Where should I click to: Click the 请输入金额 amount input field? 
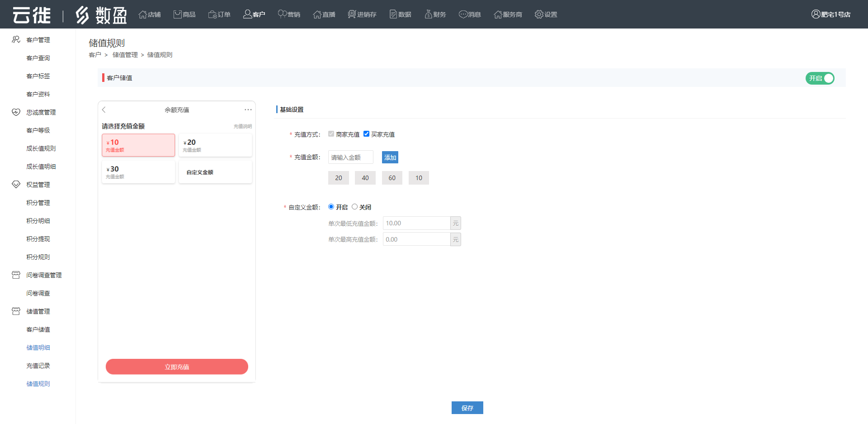click(x=350, y=157)
